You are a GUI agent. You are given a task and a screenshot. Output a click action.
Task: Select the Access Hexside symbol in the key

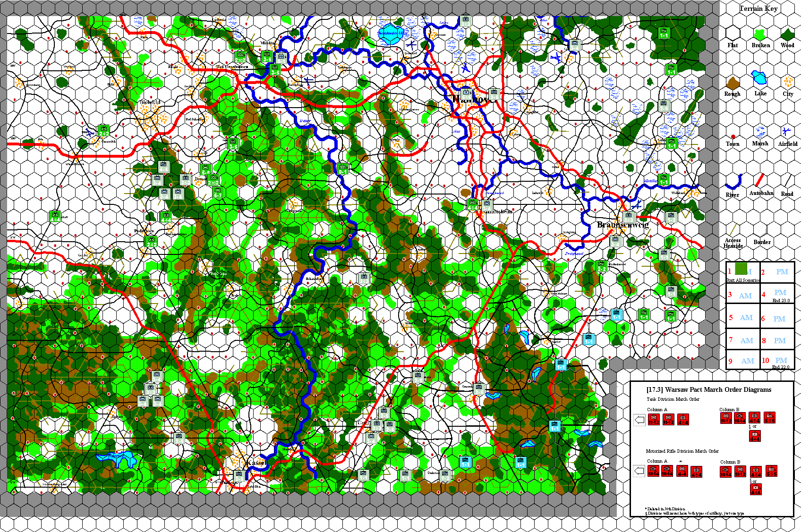[733, 230]
